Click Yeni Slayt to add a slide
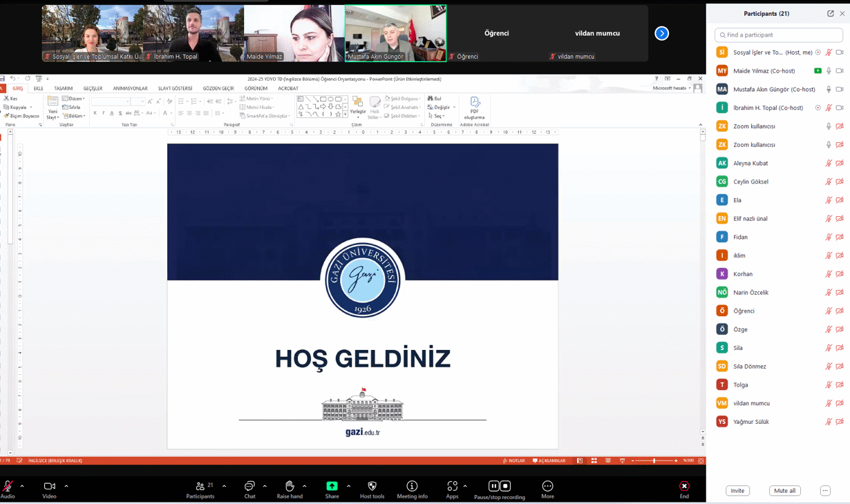850x504 pixels. (x=53, y=108)
